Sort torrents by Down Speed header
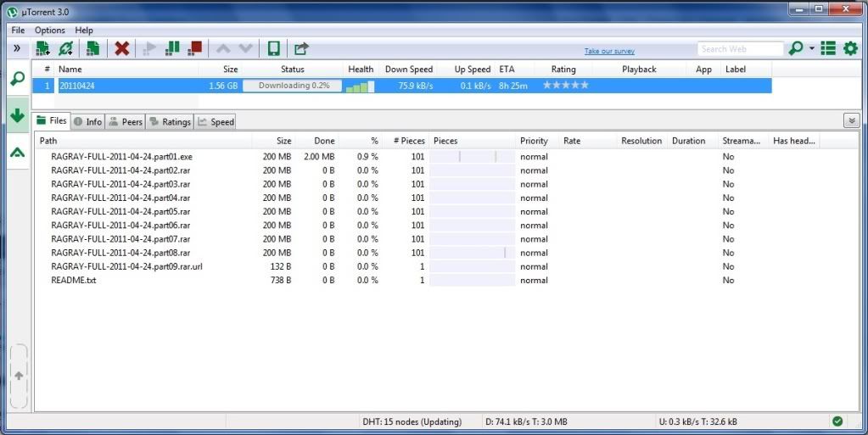The image size is (868, 435). [408, 70]
